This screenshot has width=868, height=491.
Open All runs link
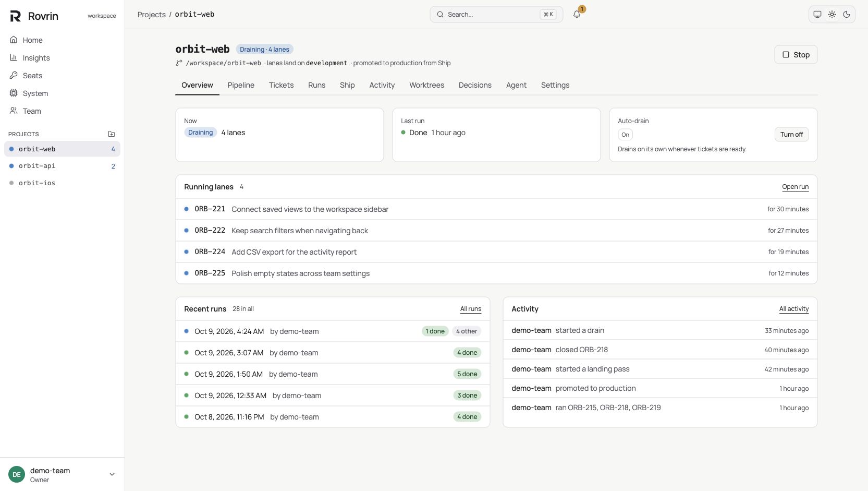471,309
